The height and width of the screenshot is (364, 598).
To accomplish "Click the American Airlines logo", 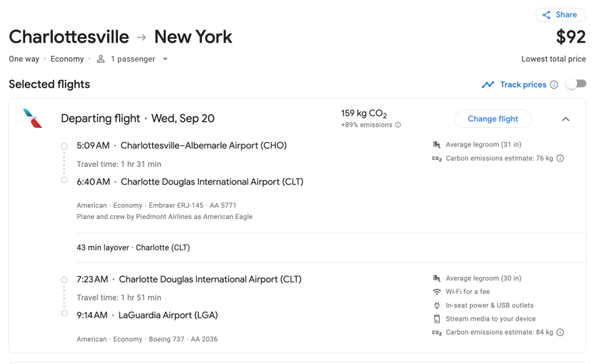I will (33, 119).
